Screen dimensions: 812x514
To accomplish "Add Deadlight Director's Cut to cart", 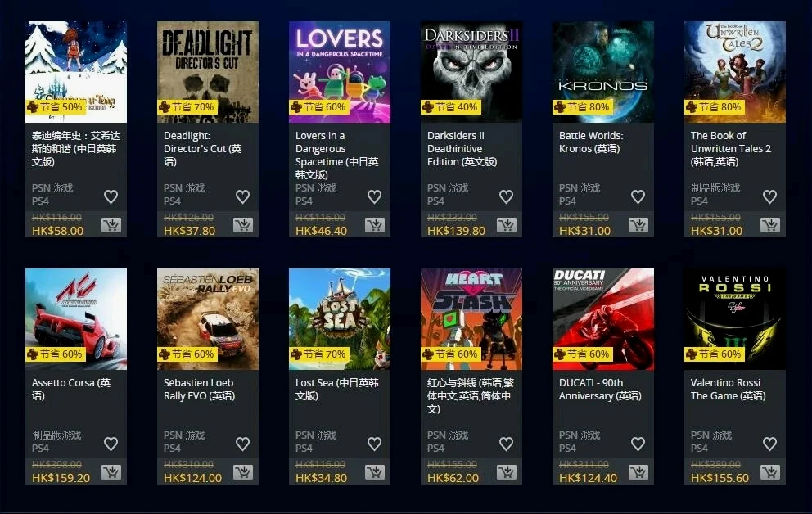I will [x=243, y=225].
